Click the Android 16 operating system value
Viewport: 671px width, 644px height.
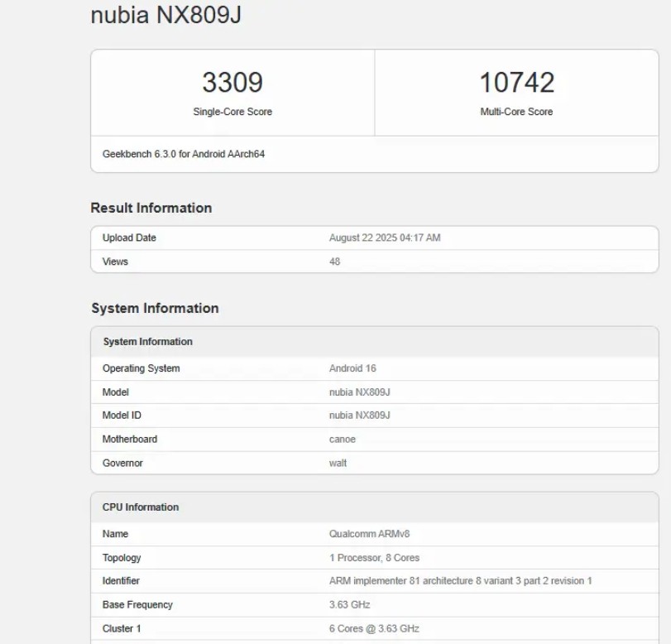pyautogui.click(x=352, y=368)
